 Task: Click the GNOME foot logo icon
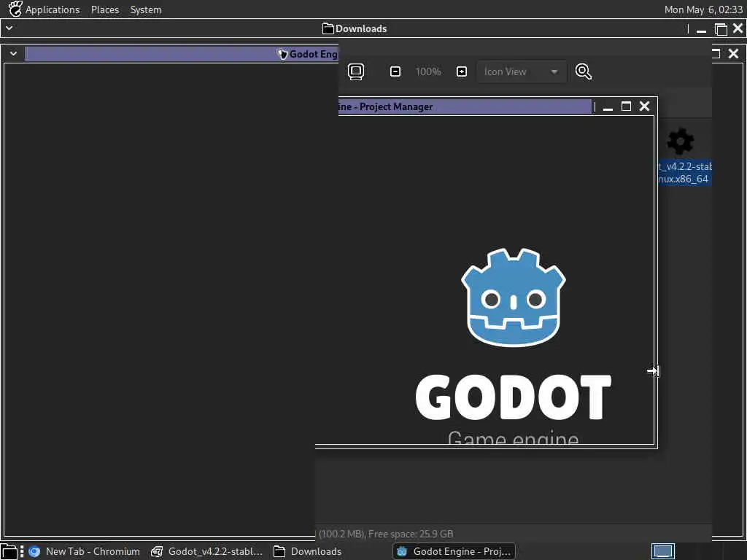point(15,9)
